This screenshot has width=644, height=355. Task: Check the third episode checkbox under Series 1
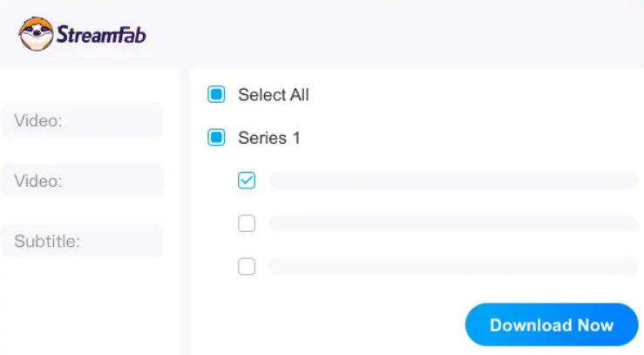tap(247, 266)
